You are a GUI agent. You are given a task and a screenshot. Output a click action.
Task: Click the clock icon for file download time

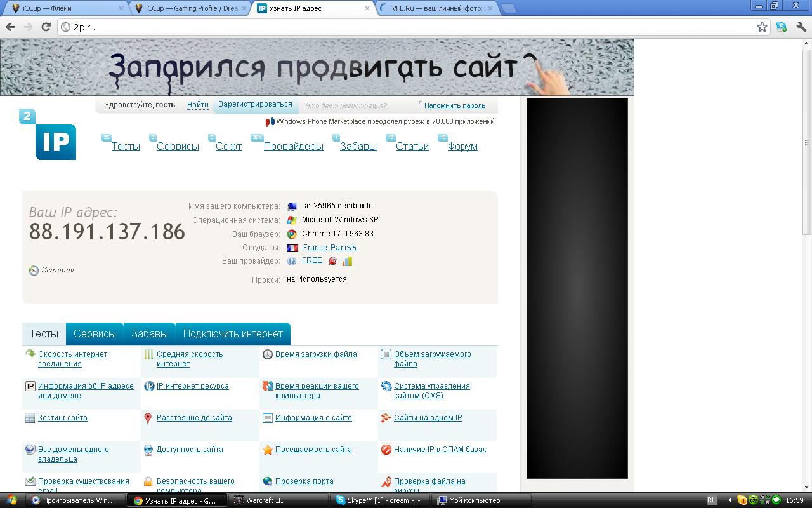268,354
